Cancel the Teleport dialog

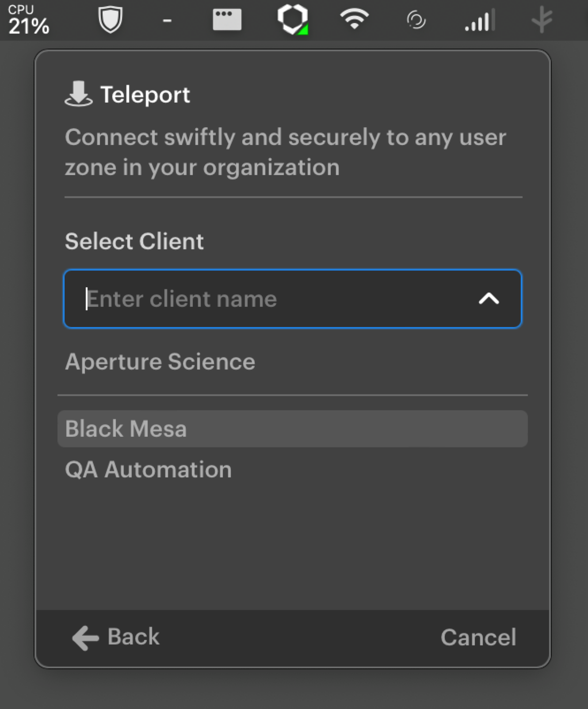coord(478,637)
